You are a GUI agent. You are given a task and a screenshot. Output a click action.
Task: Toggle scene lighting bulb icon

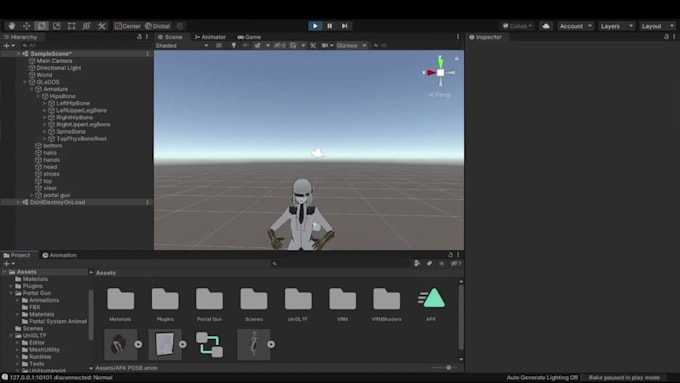pyautogui.click(x=234, y=45)
